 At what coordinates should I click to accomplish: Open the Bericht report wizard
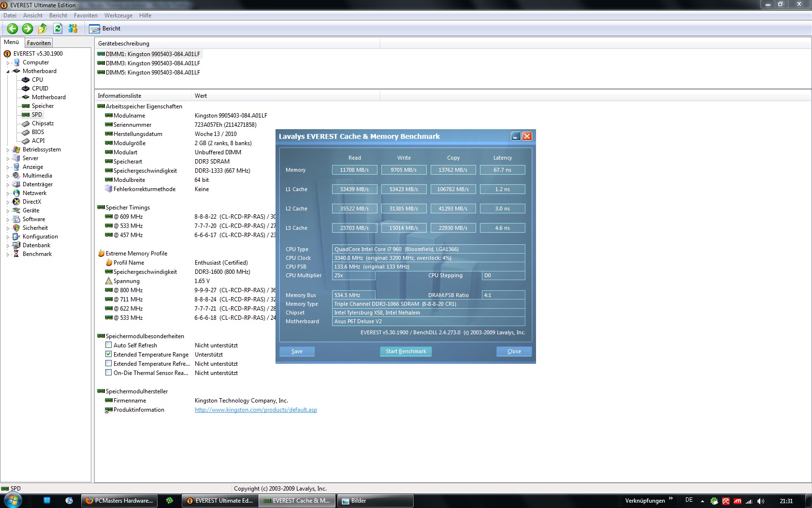(105, 29)
